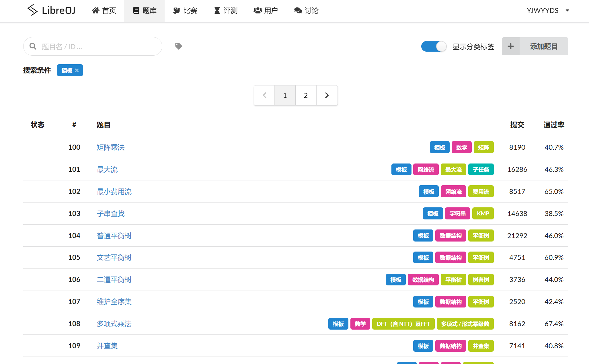Toggle the 显示分类标签 switch

434,46
